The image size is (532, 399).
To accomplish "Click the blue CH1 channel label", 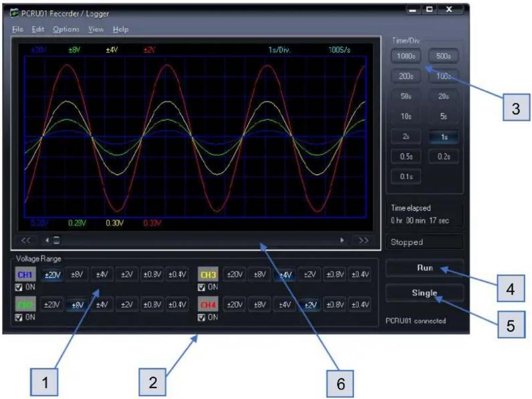I will tap(25, 275).
